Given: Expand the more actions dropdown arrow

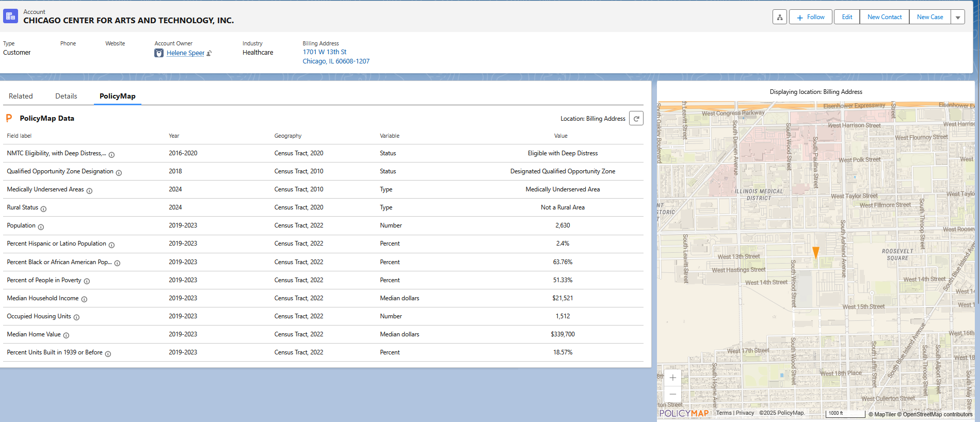Looking at the screenshot, I should [x=958, y=17].
